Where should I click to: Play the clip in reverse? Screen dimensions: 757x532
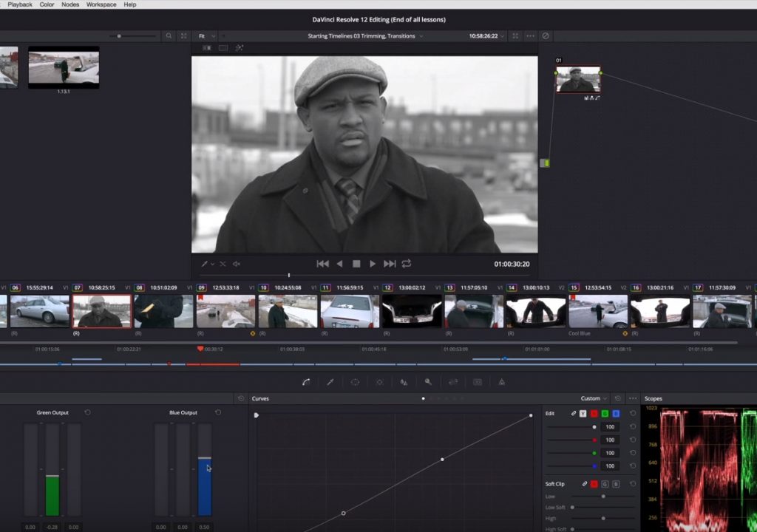pos(339,264)
